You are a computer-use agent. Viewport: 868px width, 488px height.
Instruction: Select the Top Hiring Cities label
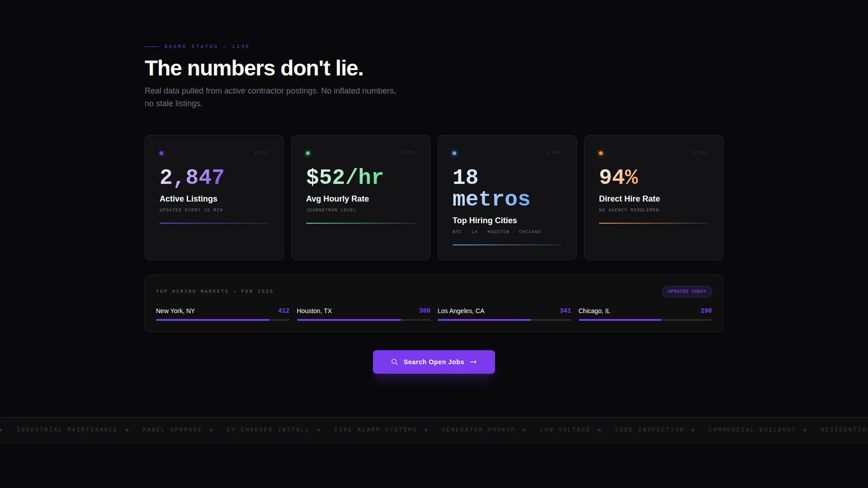pos(485,221)
